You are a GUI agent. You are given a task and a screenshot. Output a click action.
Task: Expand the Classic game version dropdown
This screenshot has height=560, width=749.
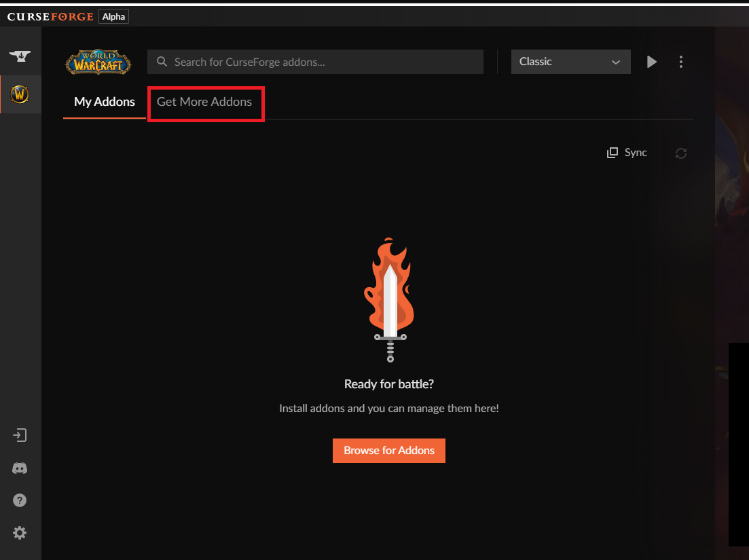click(x=571, y=62)
